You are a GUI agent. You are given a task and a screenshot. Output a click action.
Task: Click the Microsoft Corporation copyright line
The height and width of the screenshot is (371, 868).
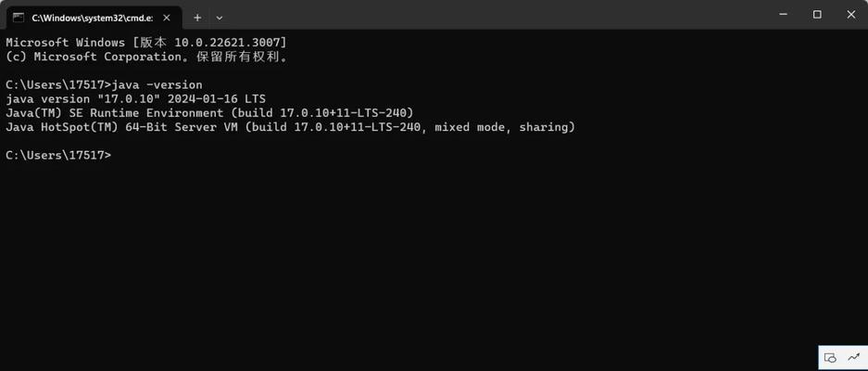pos(146,57)
